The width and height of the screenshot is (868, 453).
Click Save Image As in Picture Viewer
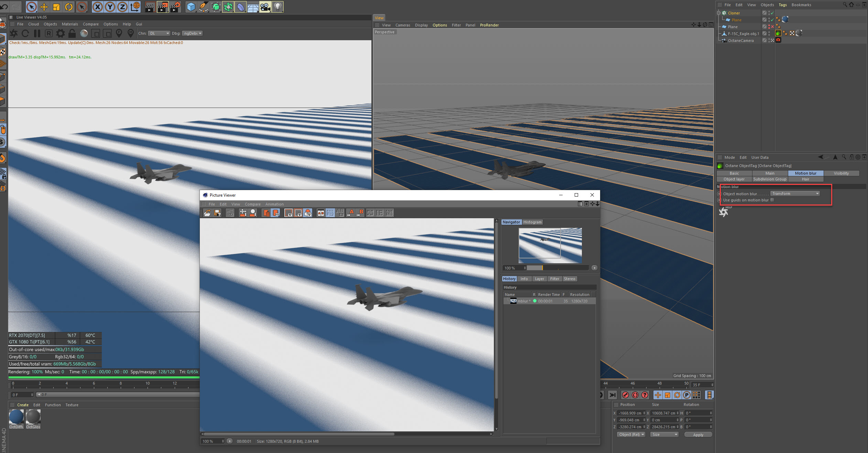tap(217, 213)
